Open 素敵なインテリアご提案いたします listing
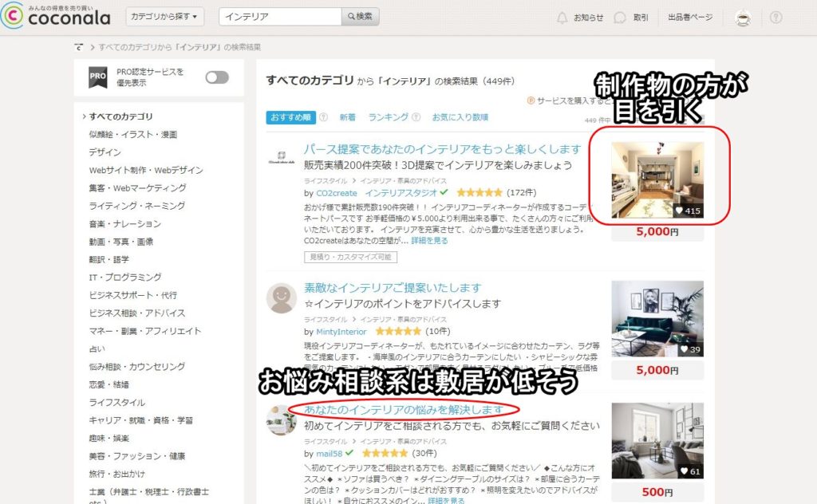 pos(393,288)
